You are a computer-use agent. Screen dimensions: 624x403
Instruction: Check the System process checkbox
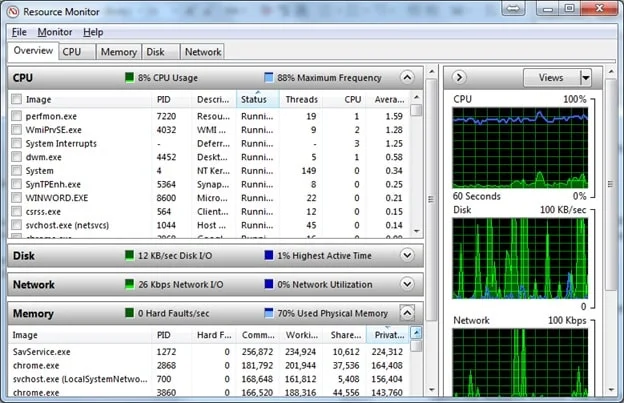tap(16, 170)
